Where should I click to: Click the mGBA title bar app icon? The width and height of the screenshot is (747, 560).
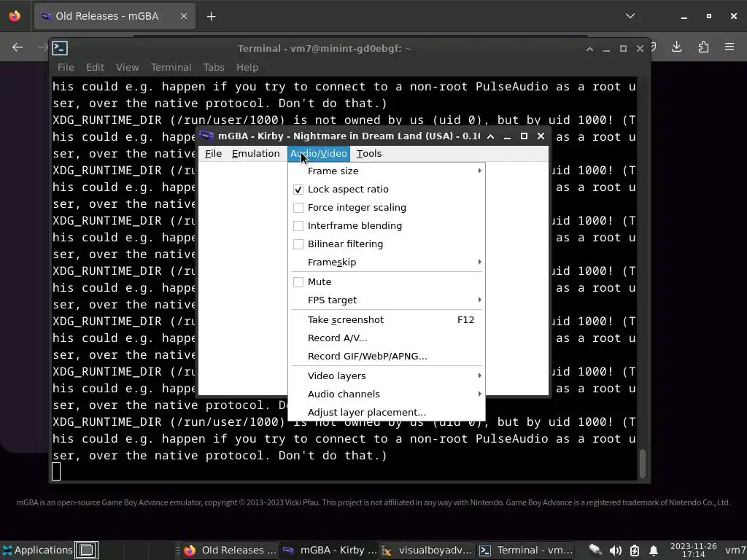tap(206, 136)
